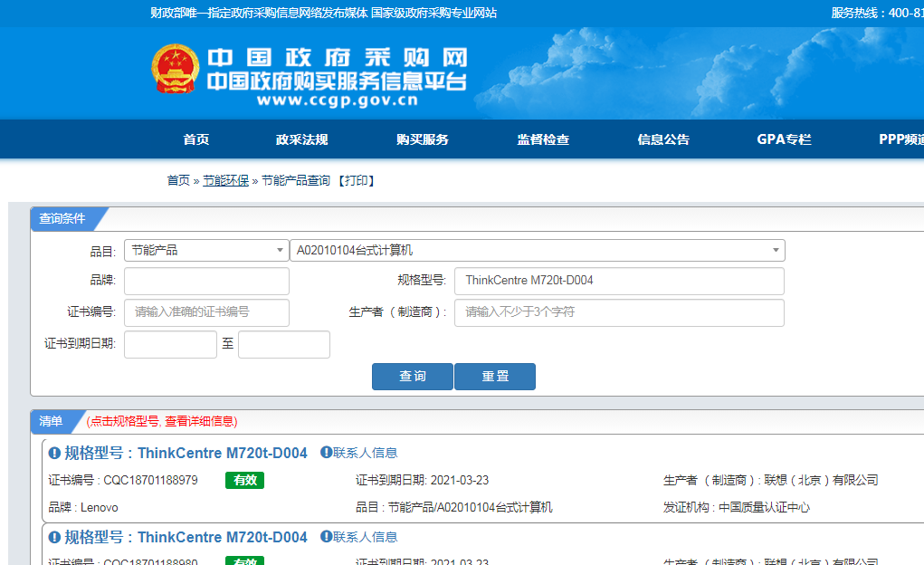Click red hint 点击规格型号, 查看详细信息
The height and width of the screenshot is (565, 924).
click(162, 421)
